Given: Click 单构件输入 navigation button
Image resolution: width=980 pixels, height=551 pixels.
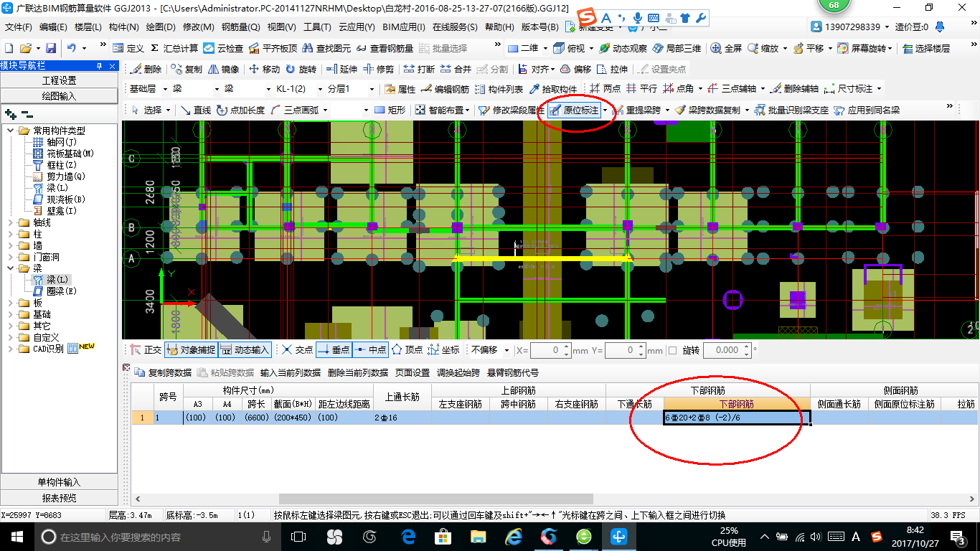Looking at the screenshot, I should (59, 482).
